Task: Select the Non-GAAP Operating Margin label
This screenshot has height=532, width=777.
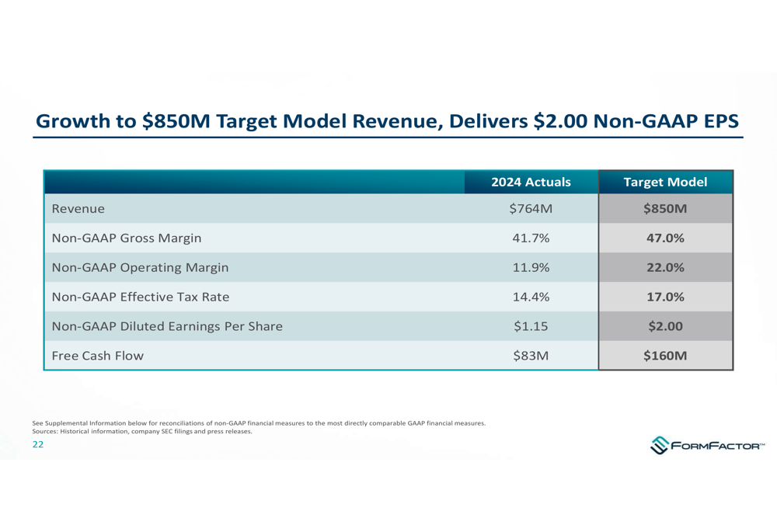Action: coord(140,268)
